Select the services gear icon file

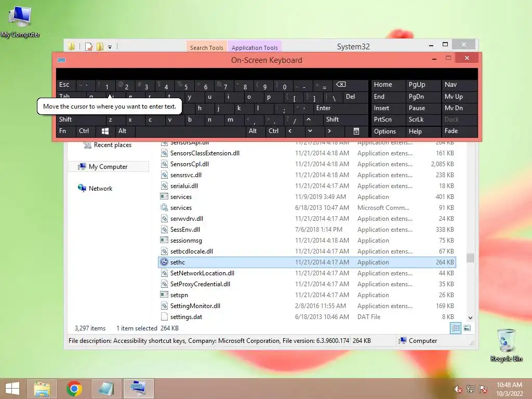click(164, 207)
